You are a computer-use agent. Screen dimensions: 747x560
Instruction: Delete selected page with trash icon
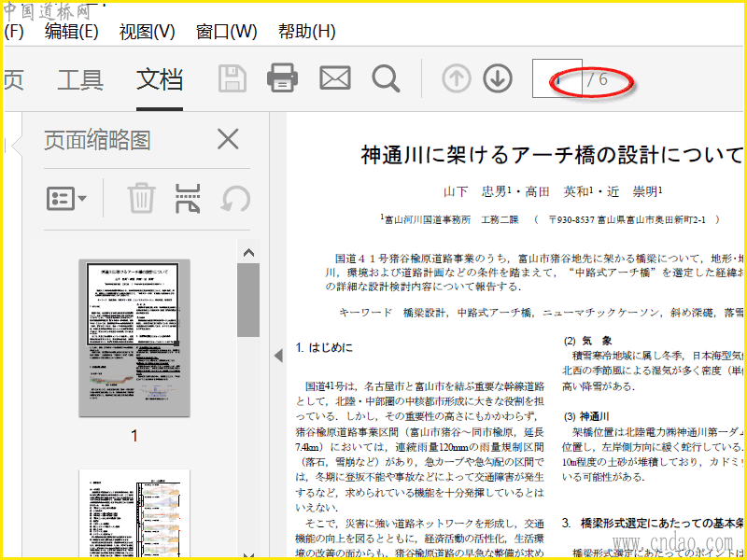[x=141, y=198]
